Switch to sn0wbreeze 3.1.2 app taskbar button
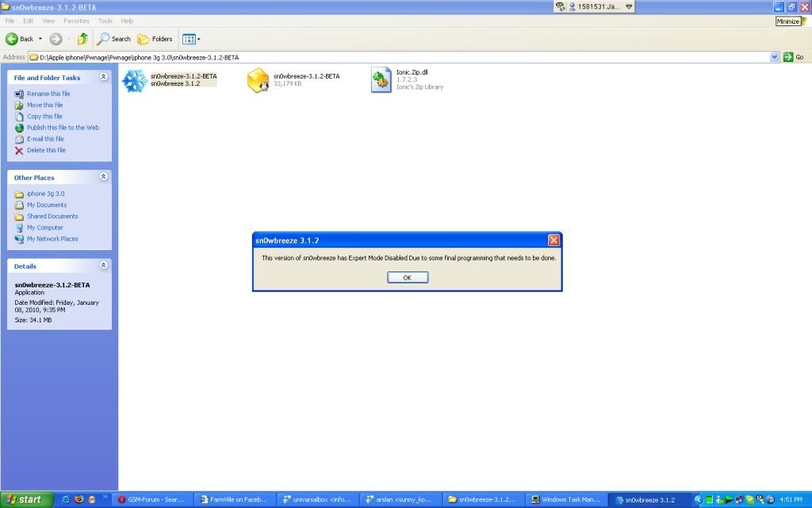Image resolution: width=812 pixels, height=508 pixels. point(649,500)
